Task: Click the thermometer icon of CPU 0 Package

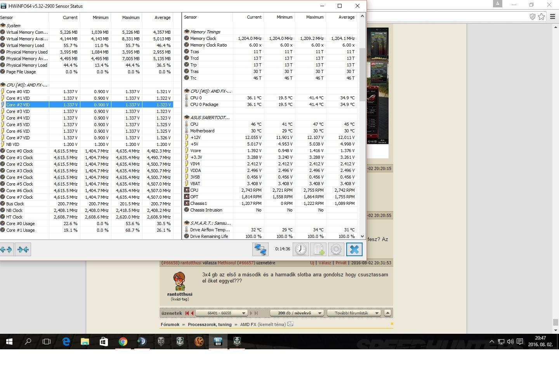Action: pos(187,104)
